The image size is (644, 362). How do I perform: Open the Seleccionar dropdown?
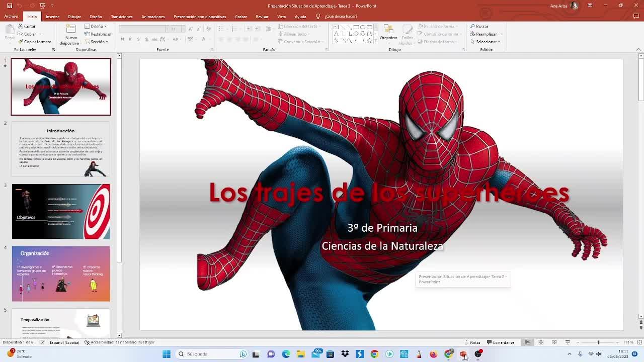(485, 42)
